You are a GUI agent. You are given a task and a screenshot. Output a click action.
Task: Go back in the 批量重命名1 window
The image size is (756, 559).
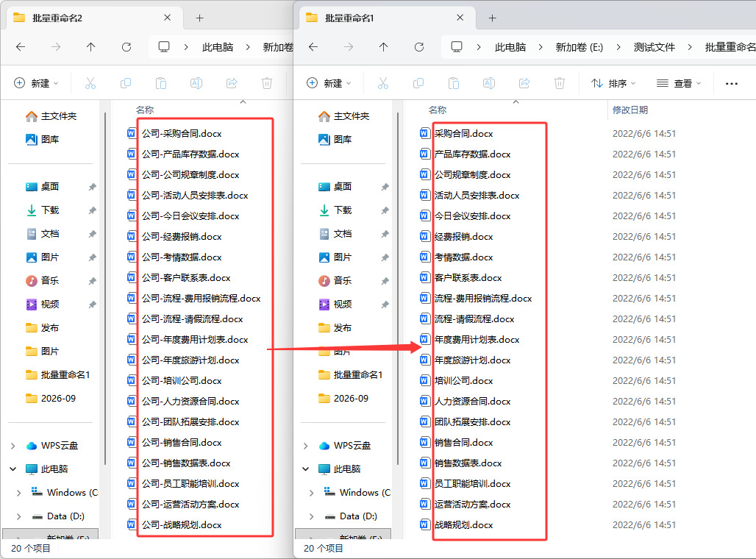point(313,47)
